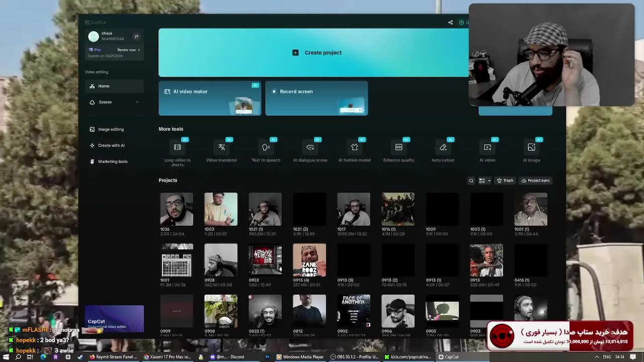
Task: Open the Trash
Action: [x=505, y=180]
